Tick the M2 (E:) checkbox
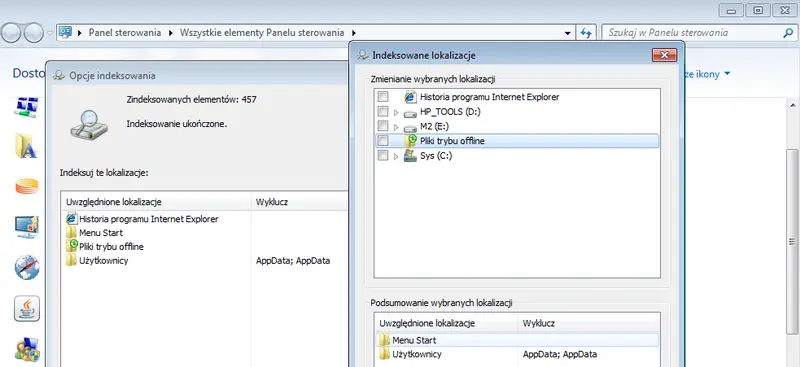 pyautogui.click(x=383, y=126)
